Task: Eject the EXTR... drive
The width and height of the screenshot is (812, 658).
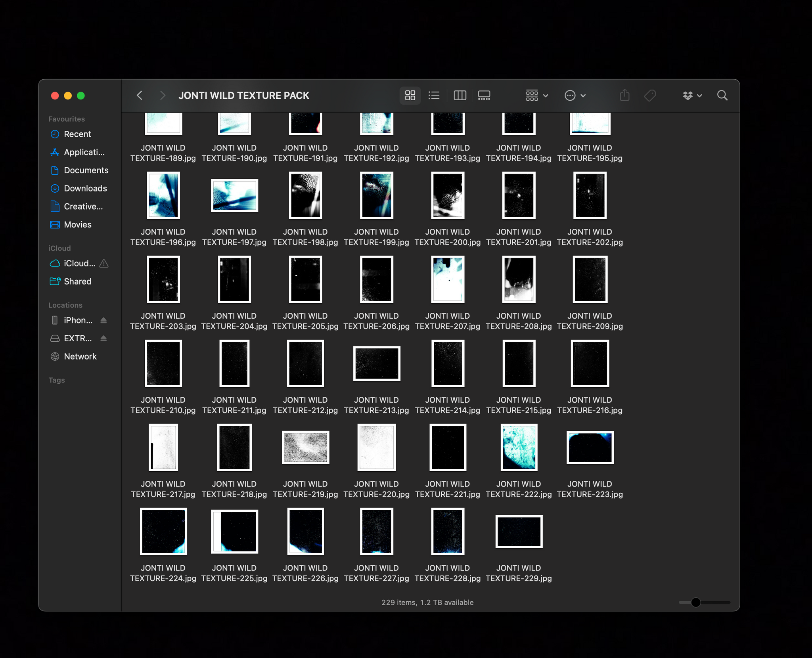Action: pos(103,339)
